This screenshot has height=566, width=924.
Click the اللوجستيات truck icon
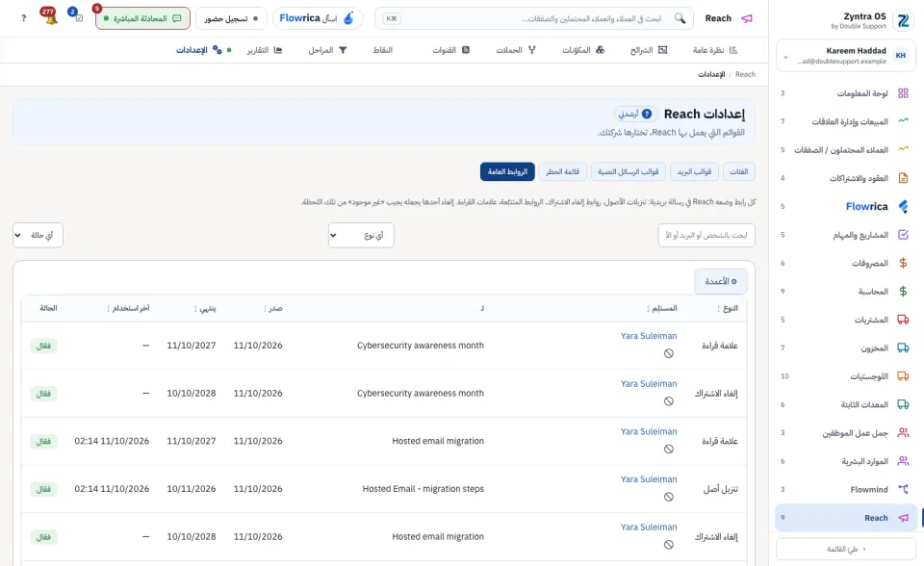(903, 376)
